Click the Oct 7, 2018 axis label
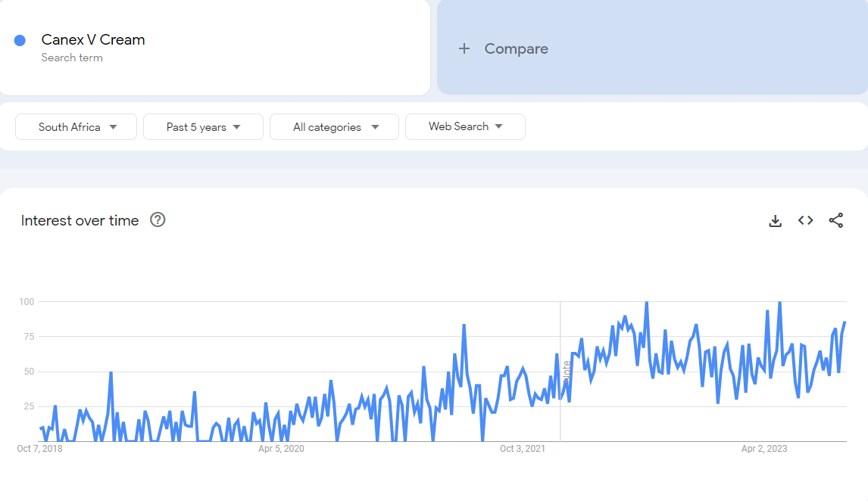The image size is (868, 501). coord(40,449)
